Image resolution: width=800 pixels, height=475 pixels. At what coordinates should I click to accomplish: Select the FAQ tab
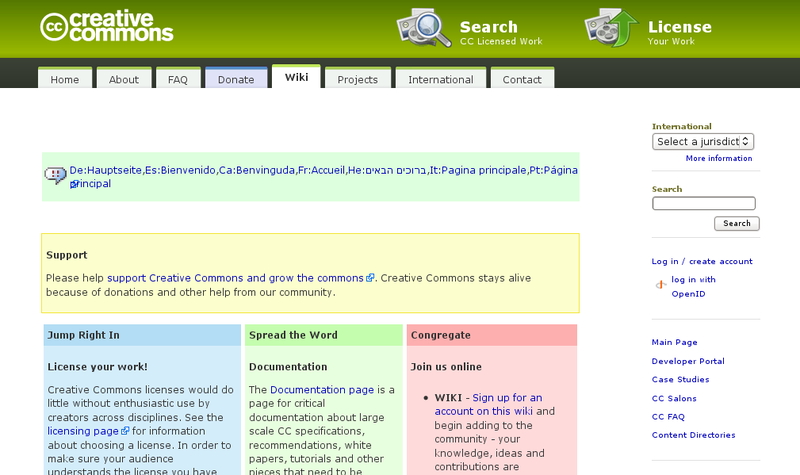(x=177, y=79)
